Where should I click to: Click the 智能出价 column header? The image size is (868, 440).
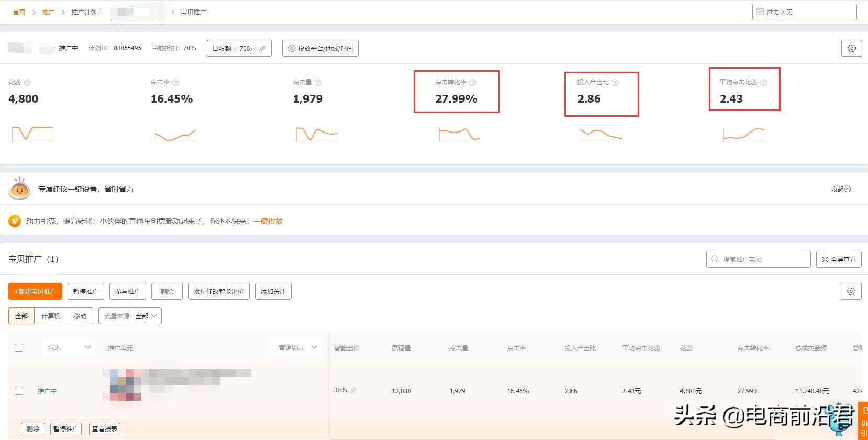click(x=347, y=348)
